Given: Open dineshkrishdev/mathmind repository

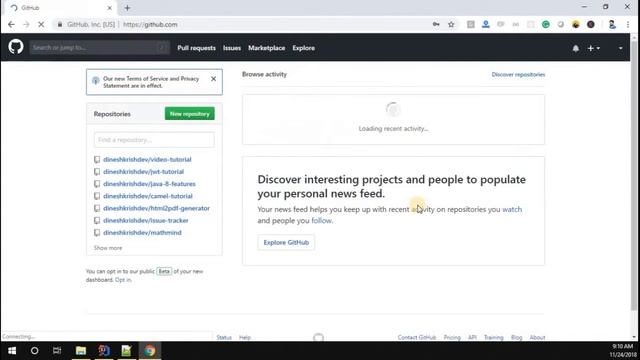Looking at the screenshot, I should coord(142,233).
